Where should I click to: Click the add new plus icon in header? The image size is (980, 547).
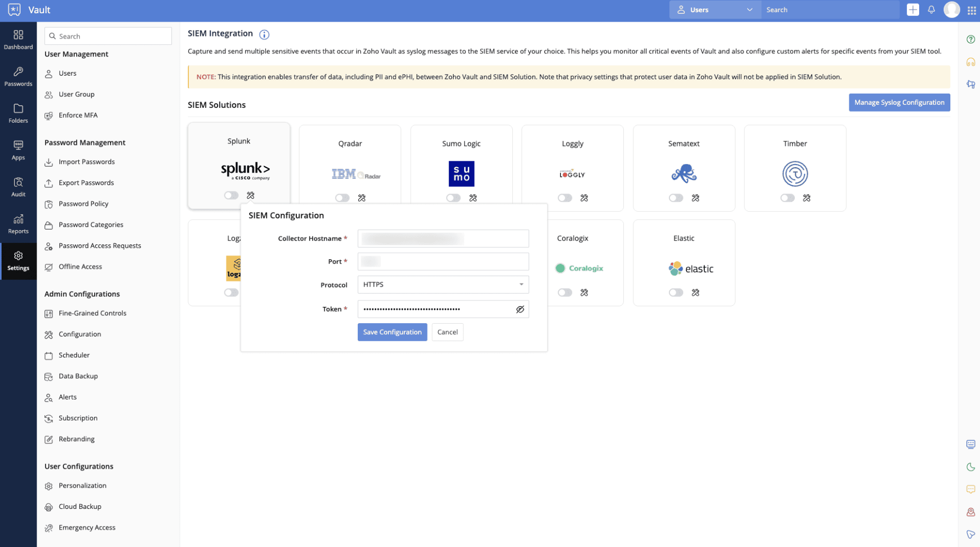click(913, 10)
